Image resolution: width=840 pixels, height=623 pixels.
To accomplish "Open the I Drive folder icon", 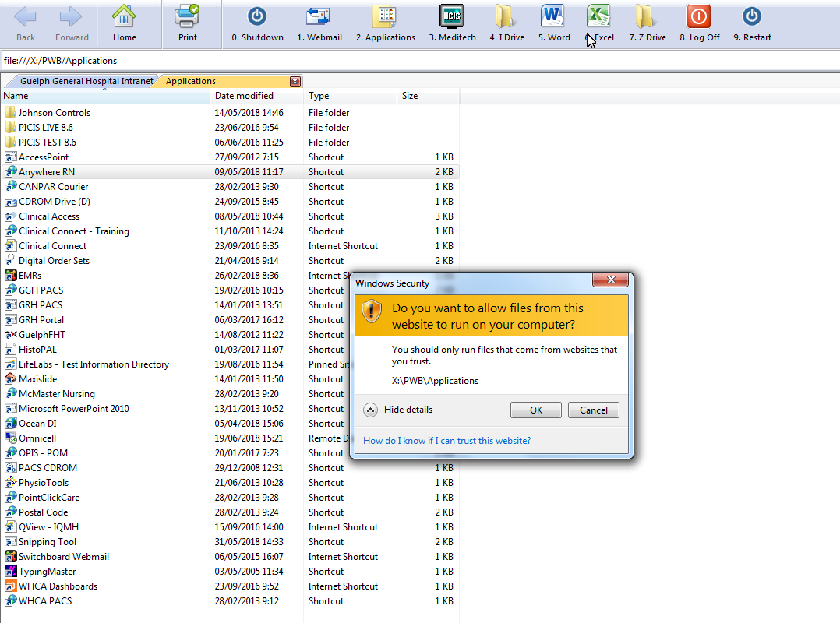I will [504, 16].
